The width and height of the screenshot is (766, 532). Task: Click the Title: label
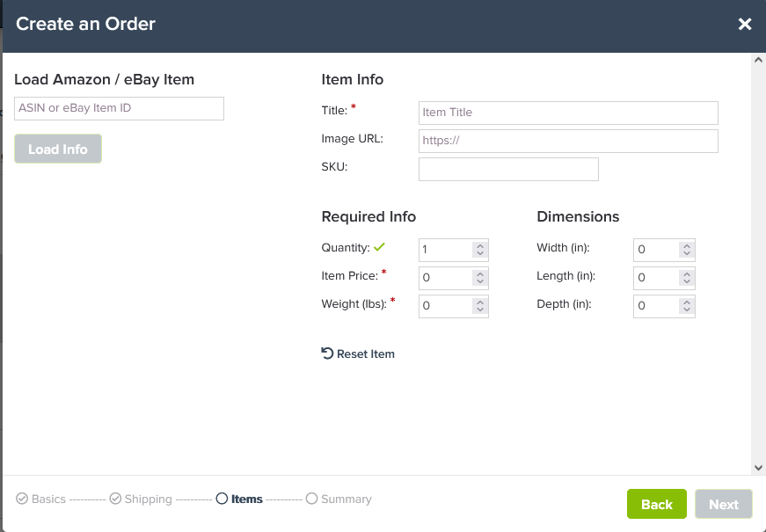point(334,111)
